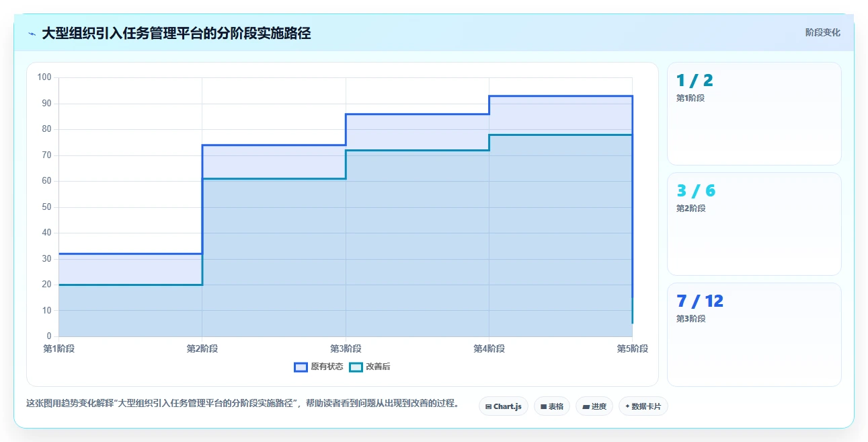This screenshot has width=868, height=442.
Task: Click the 阶段变化 label in the header
Action: pyautogui.click(x=822, y=32)
